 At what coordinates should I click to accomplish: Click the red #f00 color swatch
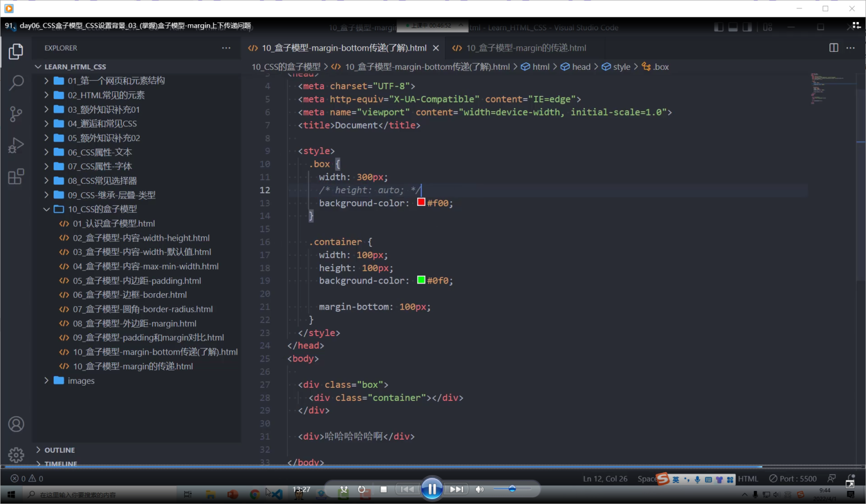pos(421,202)
